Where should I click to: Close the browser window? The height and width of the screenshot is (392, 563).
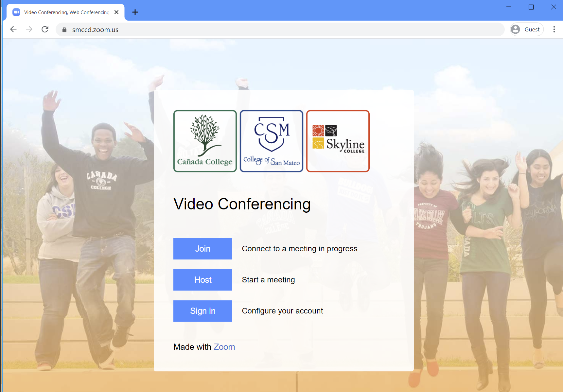tap(553, 7)
